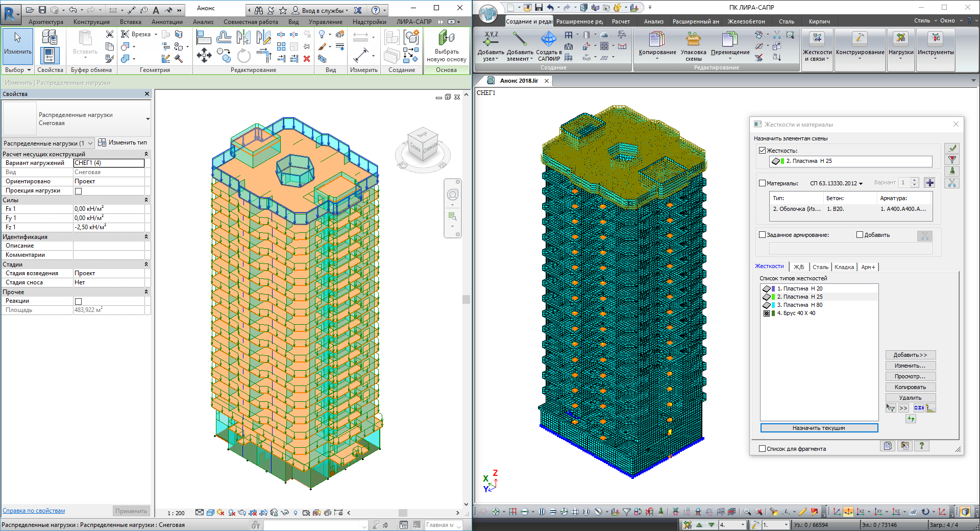Open the 'Архитектура' ribbon tab

point(46,22)
